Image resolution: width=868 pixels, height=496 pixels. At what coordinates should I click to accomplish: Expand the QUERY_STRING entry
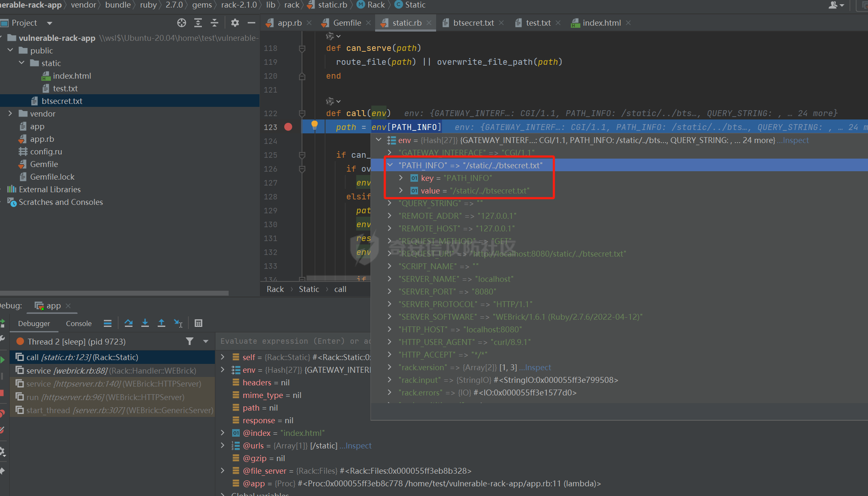click(390, 203)
